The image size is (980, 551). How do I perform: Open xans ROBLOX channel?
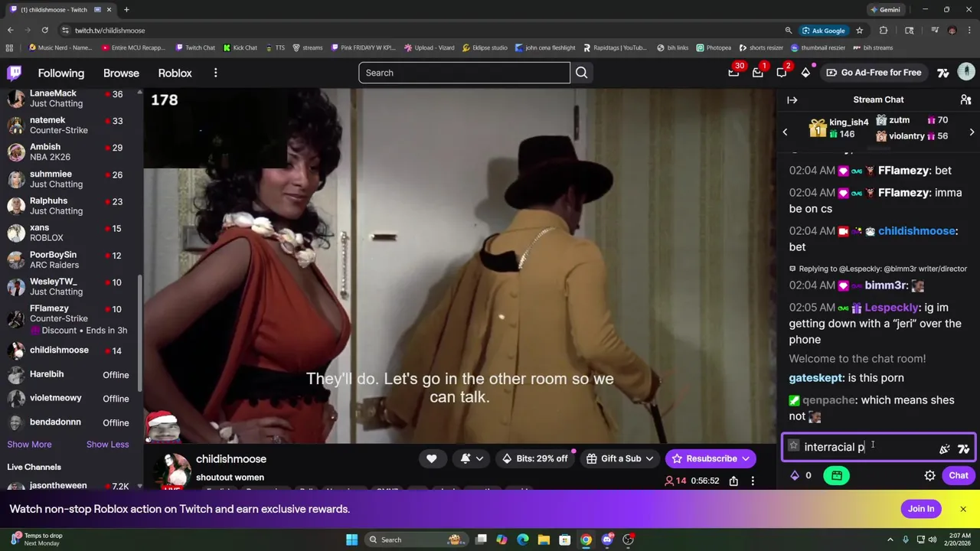click(x=72, y=233)
